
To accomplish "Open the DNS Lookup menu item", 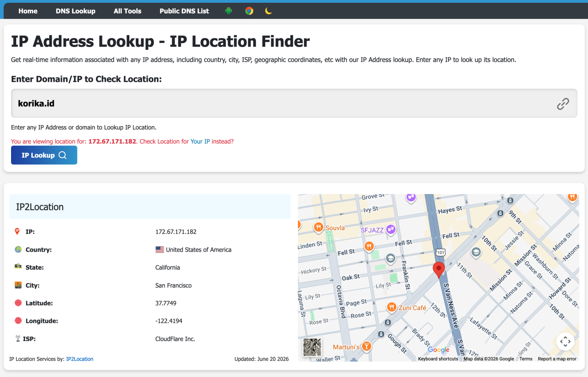I will [x=75, y=11].
